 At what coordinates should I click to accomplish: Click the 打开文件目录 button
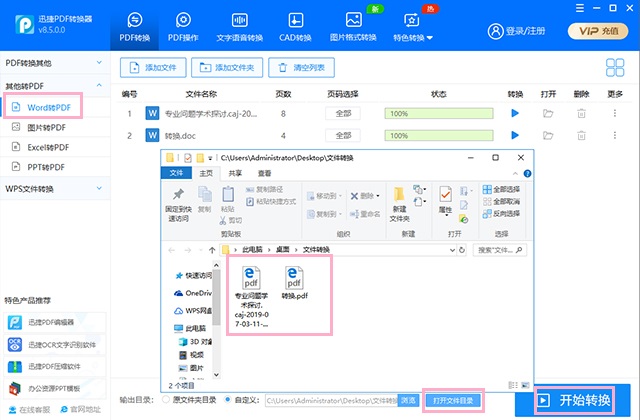point(453,400)
